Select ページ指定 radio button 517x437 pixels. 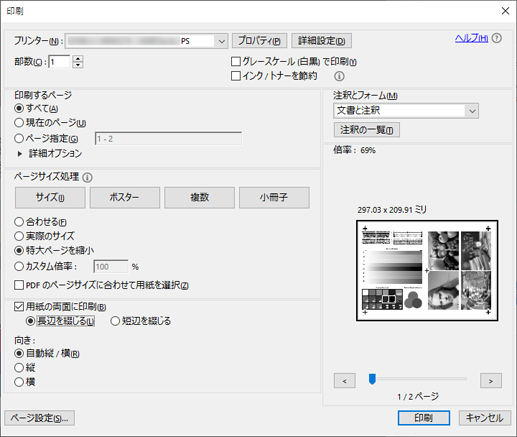[19, 138]
